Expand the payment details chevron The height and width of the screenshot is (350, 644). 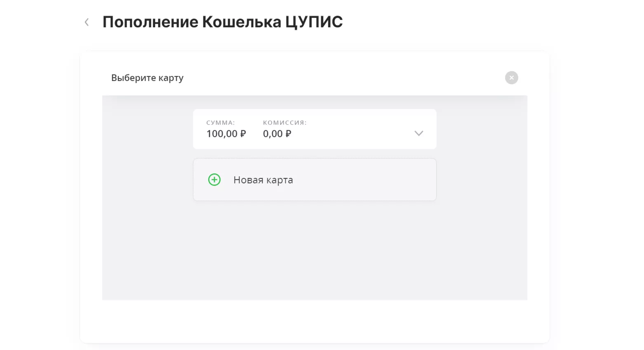[x=418, y=133]
